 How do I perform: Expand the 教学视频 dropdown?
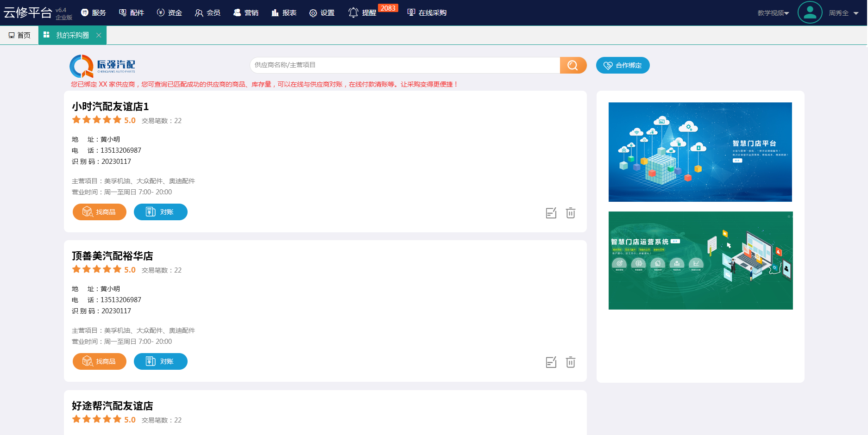pos(773,13)
